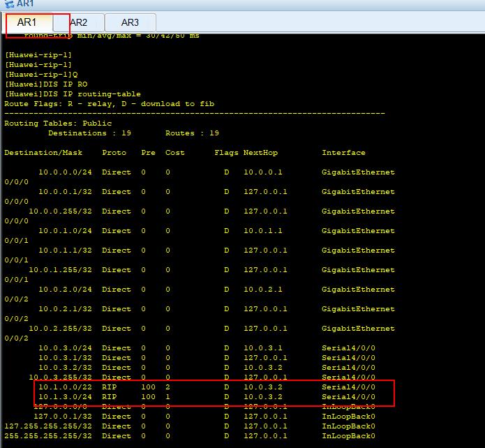Click the 'DIS IP routing-table' command line
Screen dimensions: 485x448
coord(73,94)
